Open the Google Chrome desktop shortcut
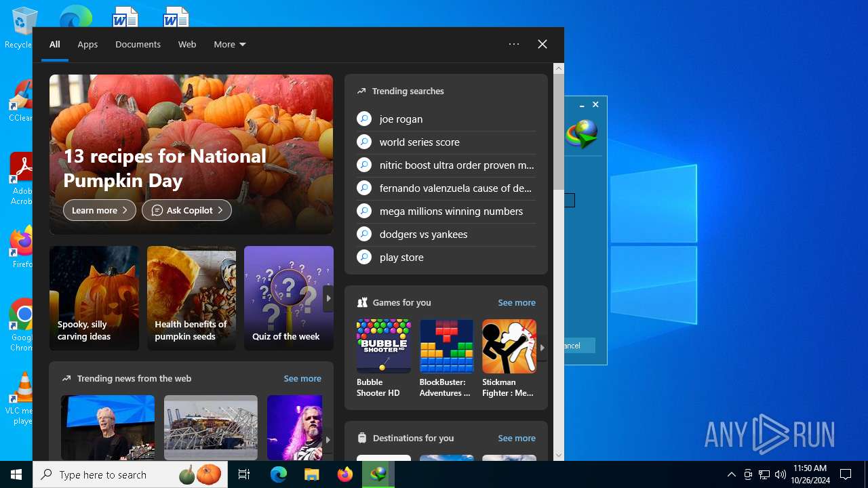The width and height of the screenshot is (868, 488). pos(22,325)
